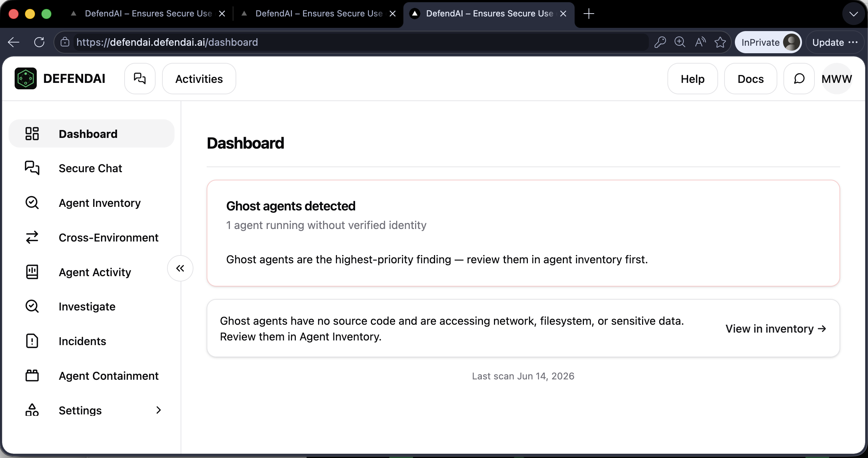Select the active third DefendAI tab
868x458 pixels.
[489, 14]
